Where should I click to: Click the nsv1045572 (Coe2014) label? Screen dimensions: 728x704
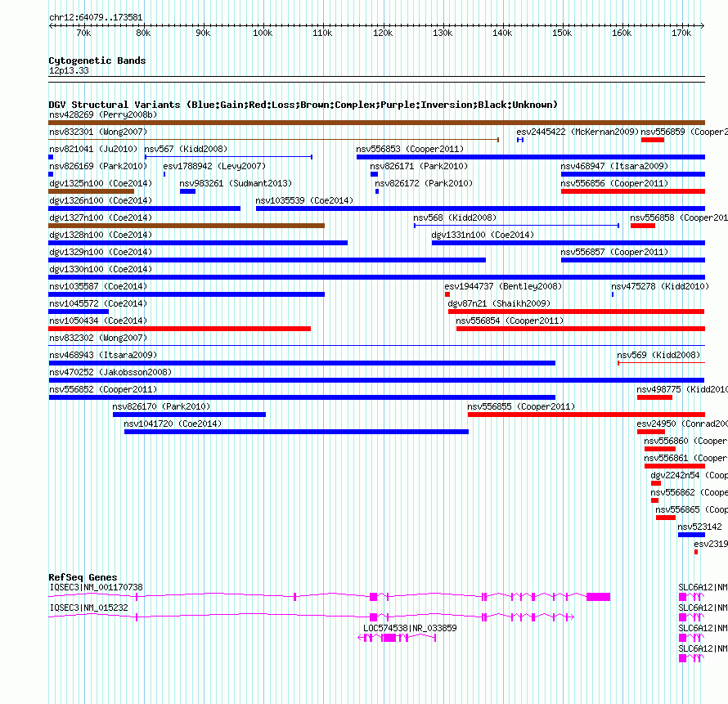tap(98, 303)
